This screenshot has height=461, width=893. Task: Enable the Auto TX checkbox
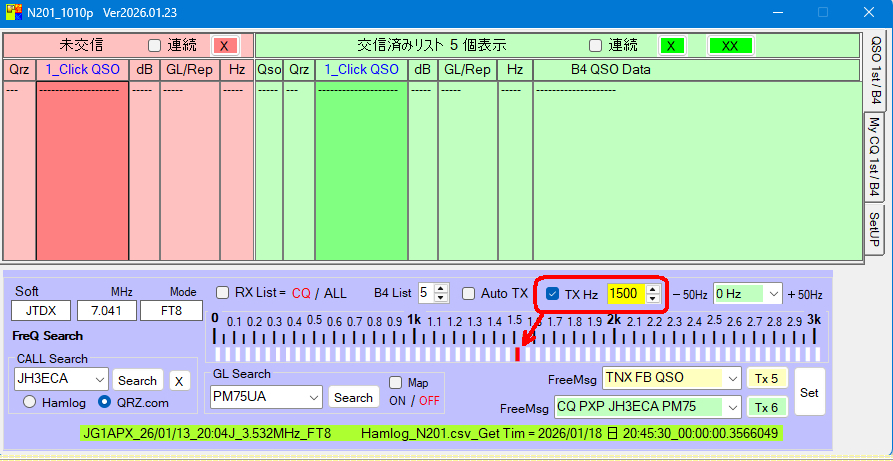click(469, 294)
